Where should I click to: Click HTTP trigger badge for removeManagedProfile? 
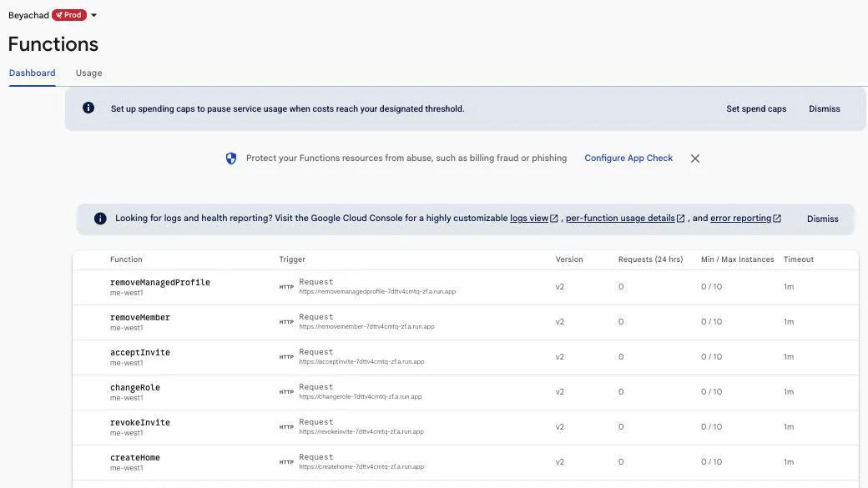pyautogui.click(x=286, y=287)
